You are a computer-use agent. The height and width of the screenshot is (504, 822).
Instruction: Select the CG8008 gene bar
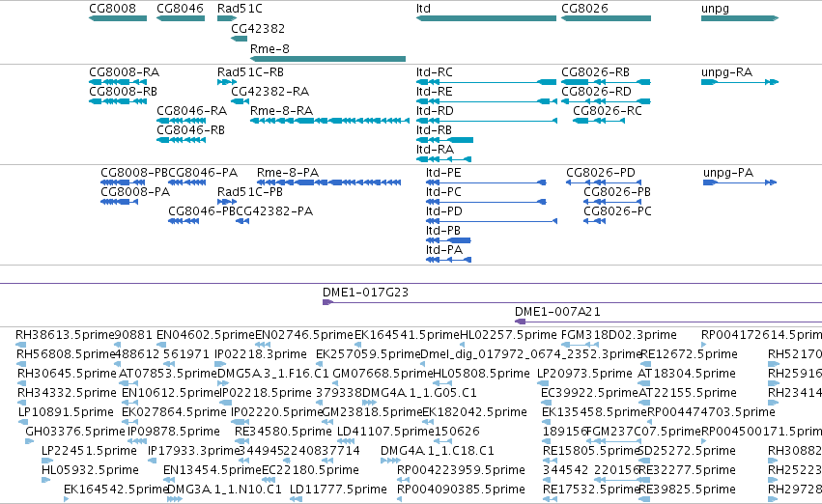[118, 18]
